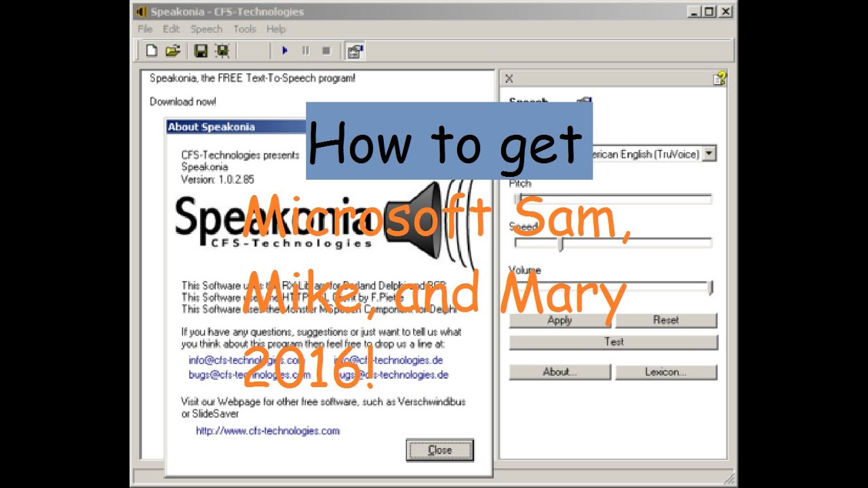Click the text 'Download now!' in editor
The width and height of the screenshot is (868, 488).
pos(183,102)
